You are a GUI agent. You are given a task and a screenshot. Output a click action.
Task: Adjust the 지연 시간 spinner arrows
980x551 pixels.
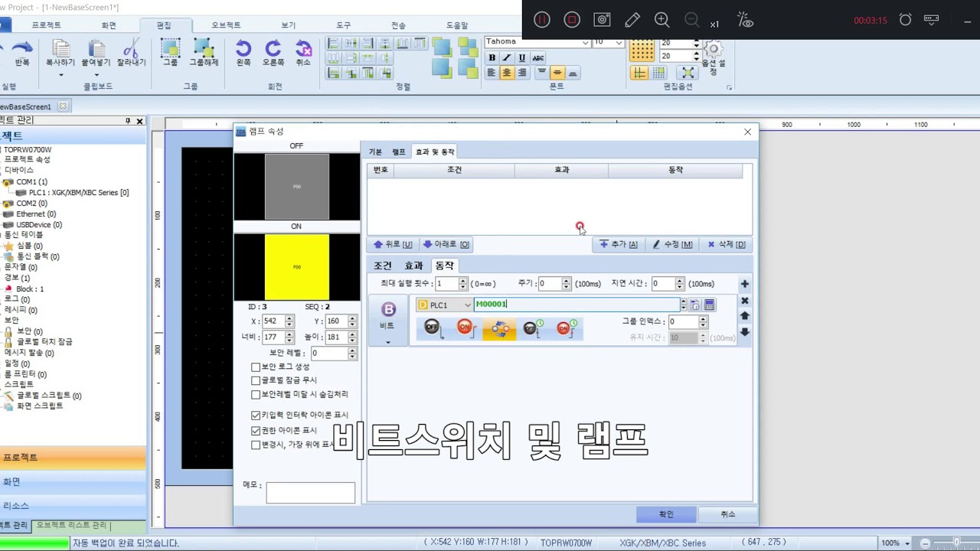[678, 284]
